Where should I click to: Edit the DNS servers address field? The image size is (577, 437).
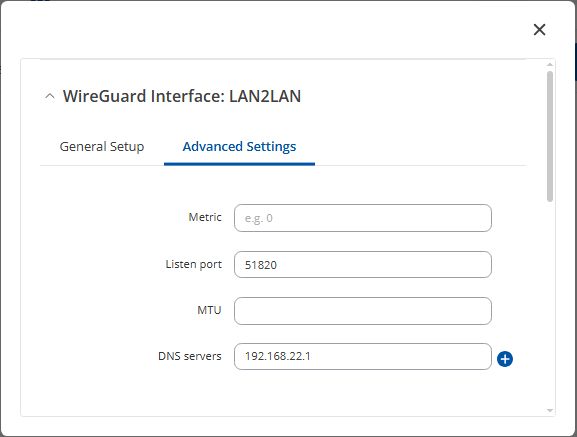[362, 356]
